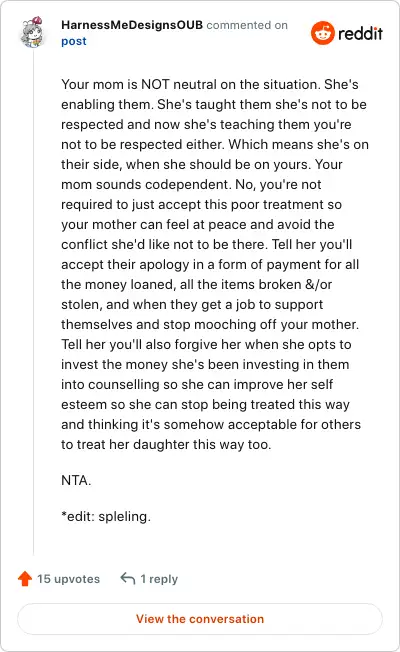Click the "NTA." verdict line
The width and height of the screenshot is (400, 652).
click(76, 480)
